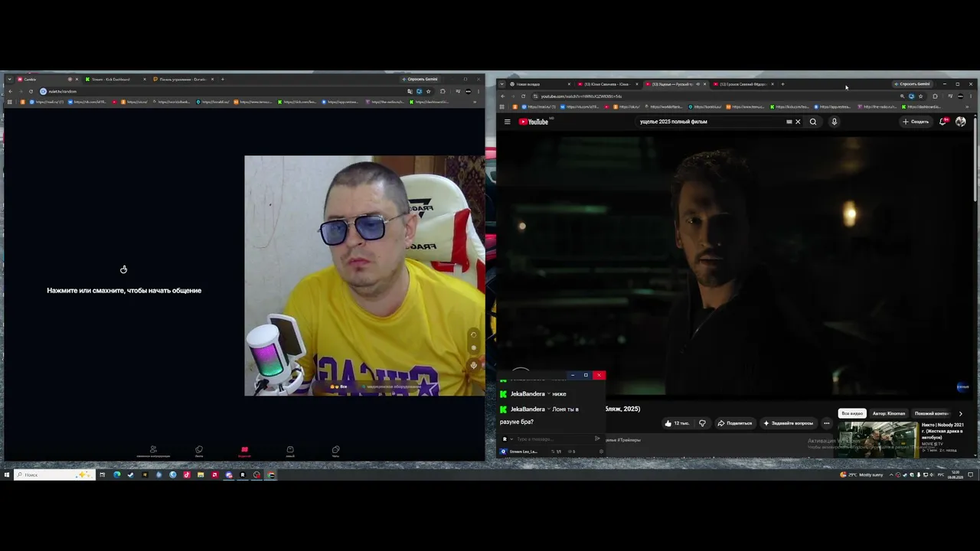Close the small chat popup window
Image resolution: width=980 pixels, height=551 pixels.
coord(599,375)
